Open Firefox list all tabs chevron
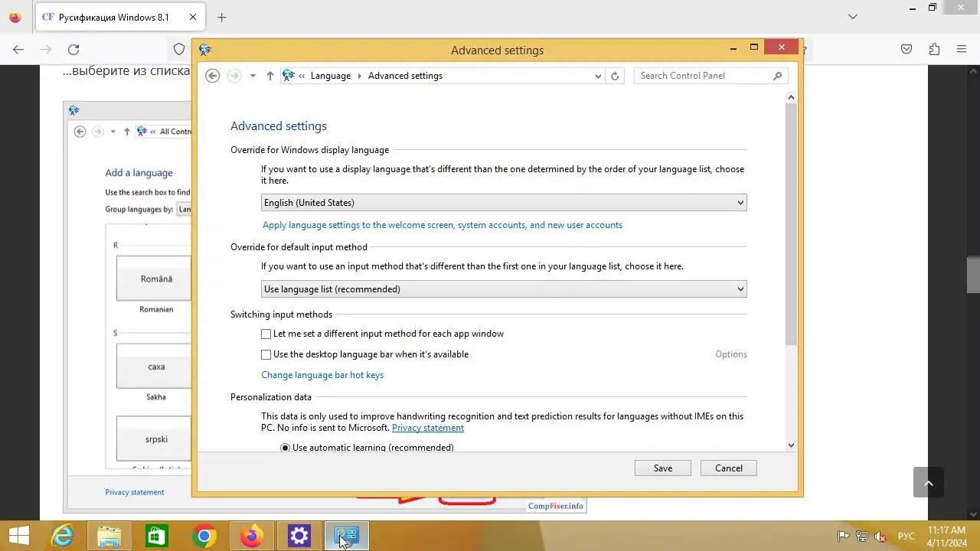Screen dimensions: 980x551 tap(853, 17)
